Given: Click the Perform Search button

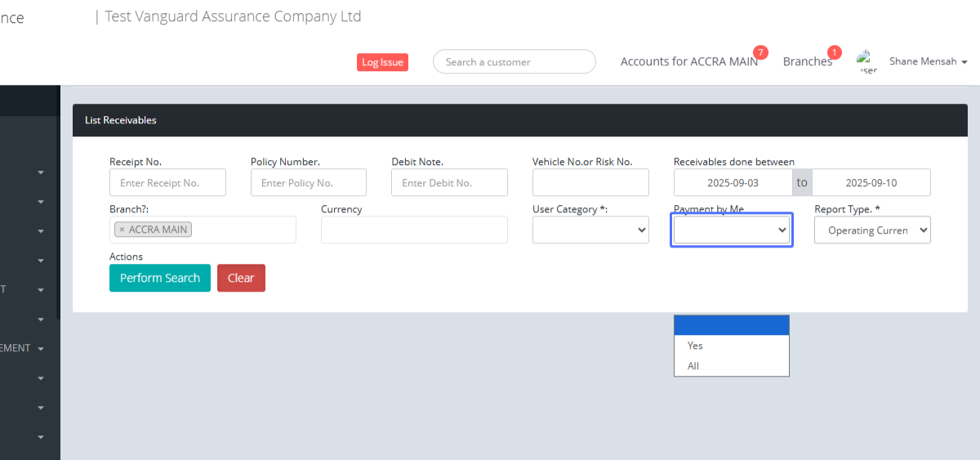Looking at the screenshot, I should point(160,278).
